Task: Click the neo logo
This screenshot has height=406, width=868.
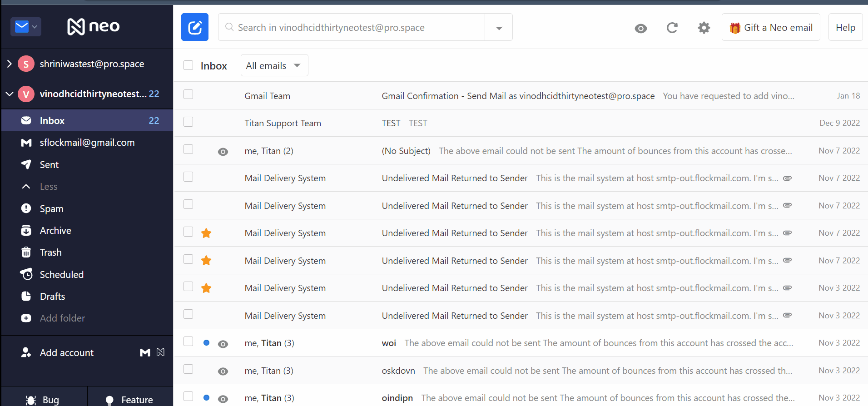Action: tap(94, 26)
